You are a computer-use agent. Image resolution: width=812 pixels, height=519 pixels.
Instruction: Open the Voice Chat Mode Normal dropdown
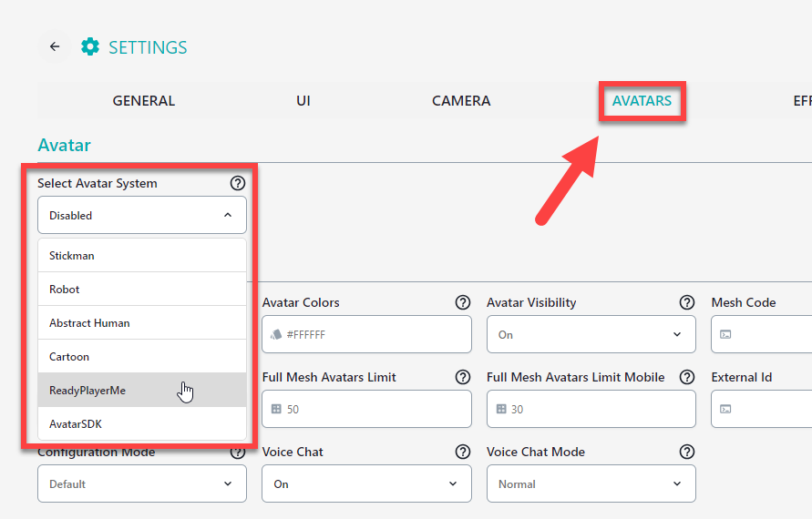point(591,483)
